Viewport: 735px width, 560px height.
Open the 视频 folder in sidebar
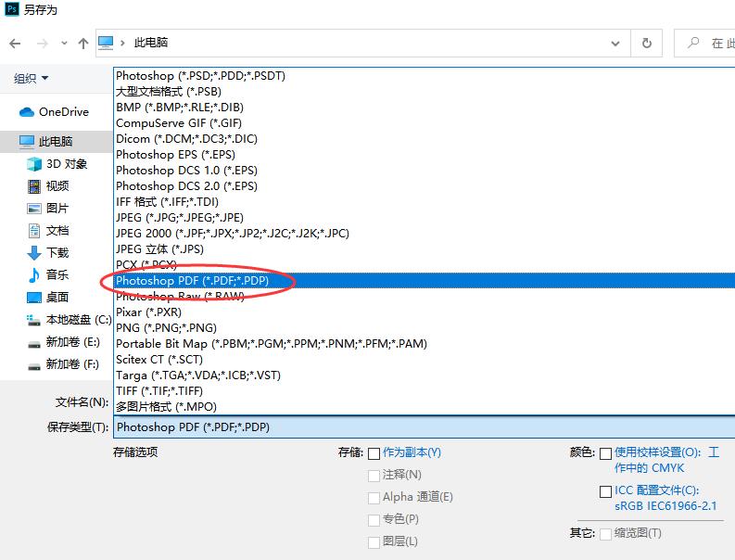point(48,185)
